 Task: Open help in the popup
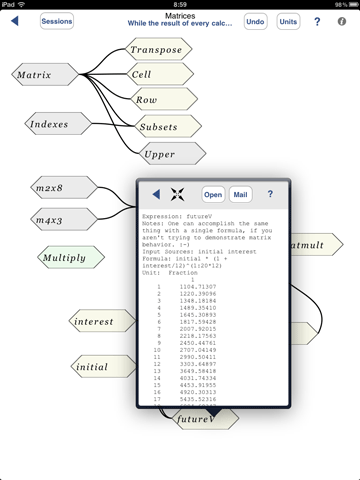270,194
